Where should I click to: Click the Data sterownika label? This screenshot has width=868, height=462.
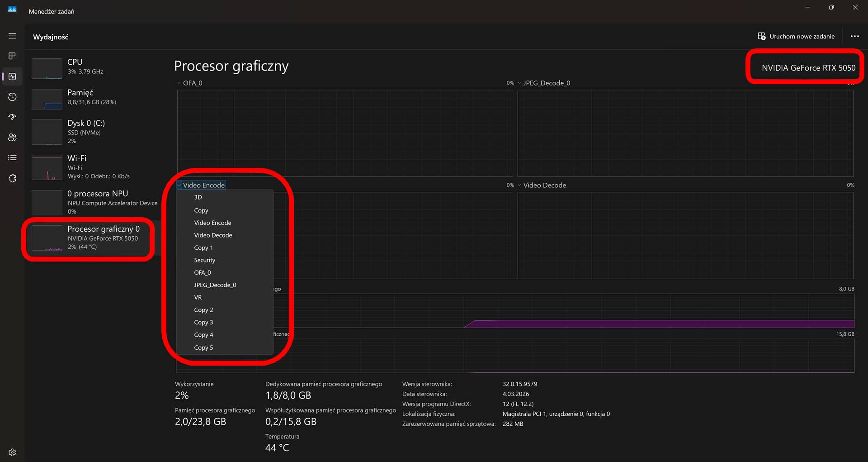425,394
